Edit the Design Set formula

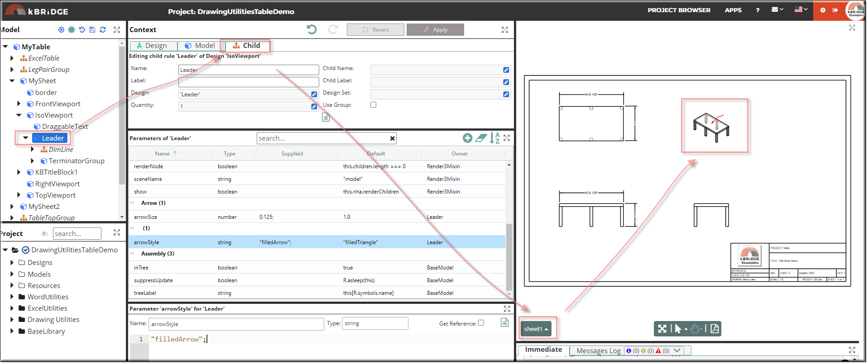[x=506, y=95]
